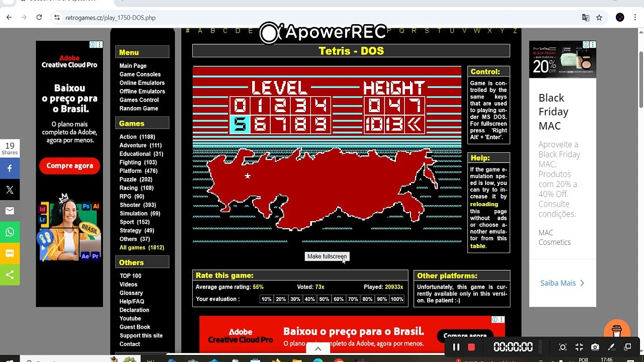The width and height of the screenshot is (644, 362).
Task: Open the recorder annotation pen tool
Action: tap(611, 347)
